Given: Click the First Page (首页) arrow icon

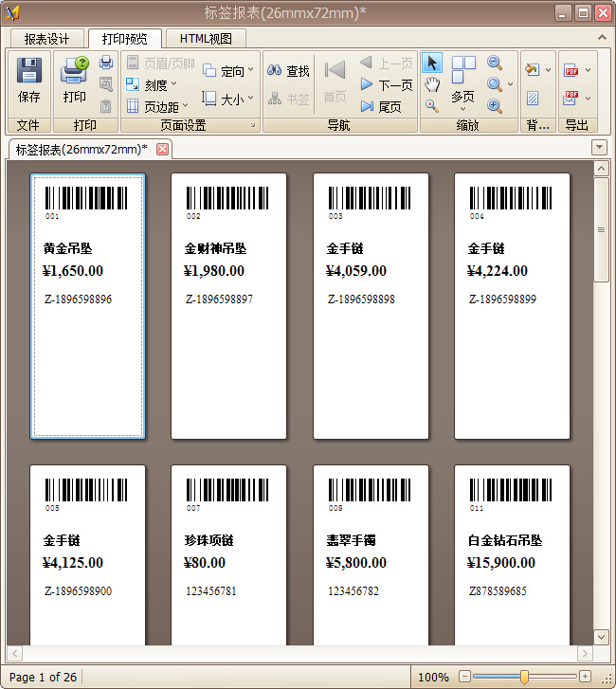Looking at the screenshot, I should tap(335, 70).
